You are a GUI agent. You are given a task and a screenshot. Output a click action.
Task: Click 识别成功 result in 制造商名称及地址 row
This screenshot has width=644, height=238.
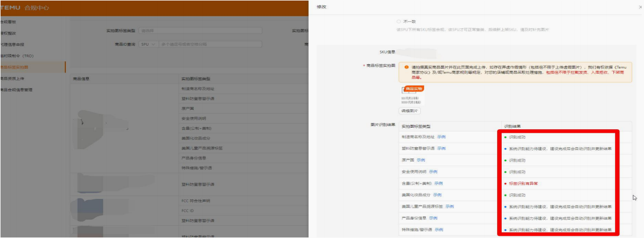click(517, 137)
